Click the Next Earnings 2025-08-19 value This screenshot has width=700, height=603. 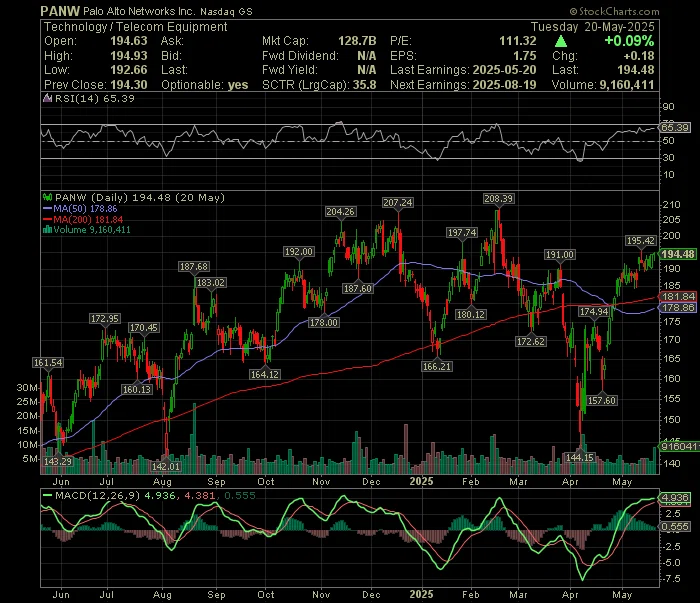tap(504, 85)
